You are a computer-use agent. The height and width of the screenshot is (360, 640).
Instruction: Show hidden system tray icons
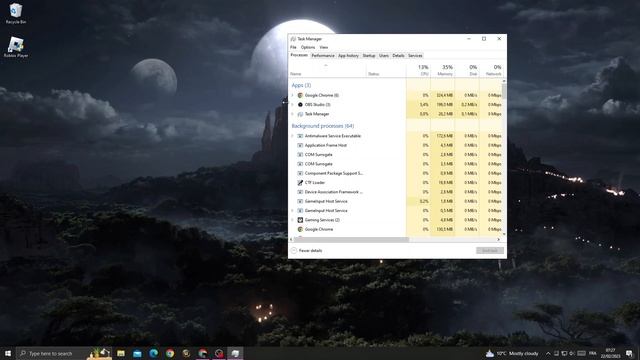(548, 353)
